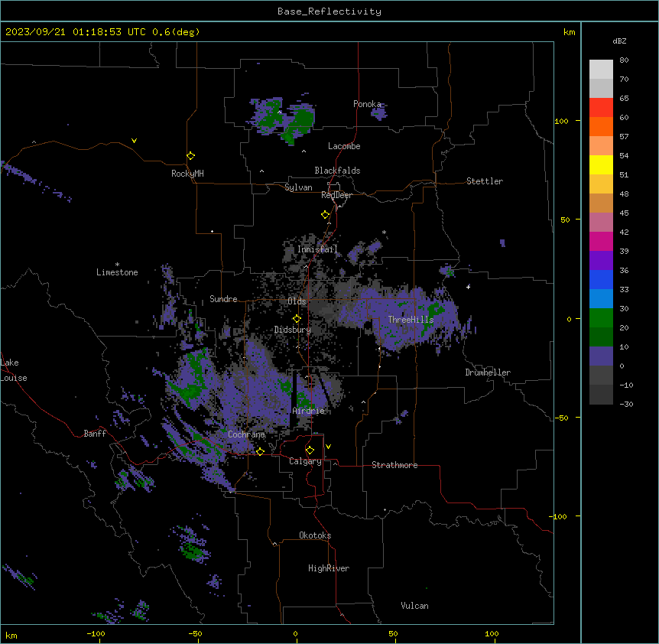Click the Calgary label
This screenshot has width=659, height=644.
click(306, 461)
